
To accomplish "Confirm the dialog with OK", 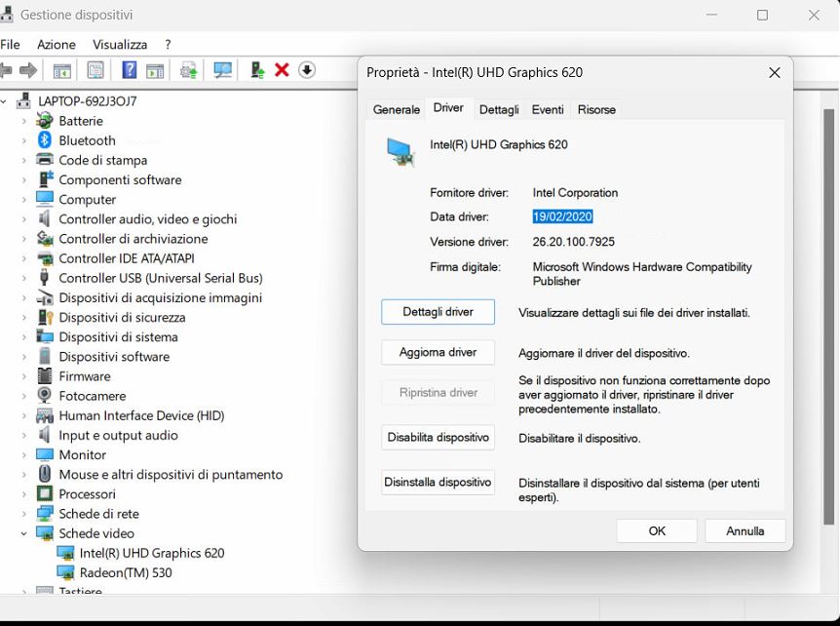I will coord(657,530).
